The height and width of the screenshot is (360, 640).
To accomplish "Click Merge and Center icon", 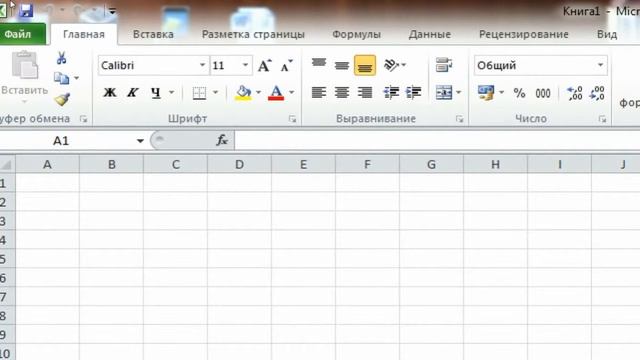I will [444, 93].
